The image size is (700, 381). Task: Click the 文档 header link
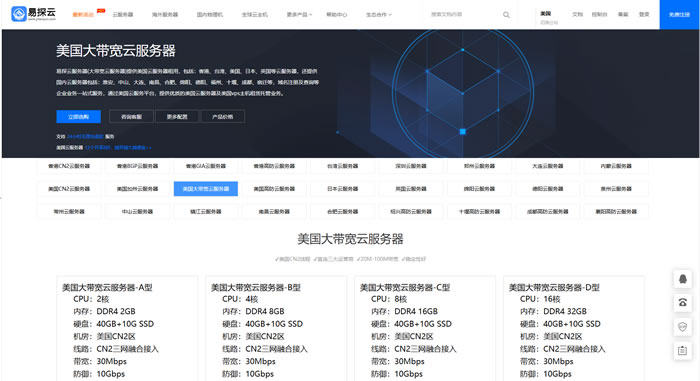(x=578, y=14)
